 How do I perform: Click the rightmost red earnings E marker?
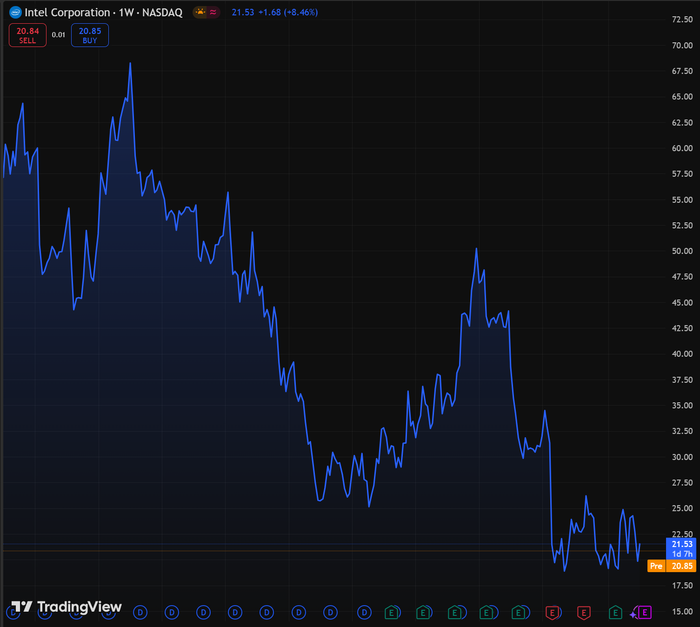pos(584,613)
